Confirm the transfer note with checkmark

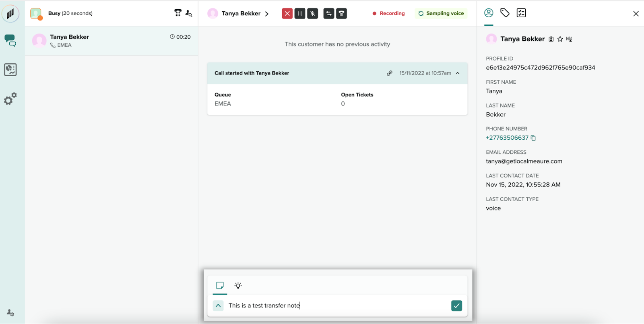tap(456, 305)
